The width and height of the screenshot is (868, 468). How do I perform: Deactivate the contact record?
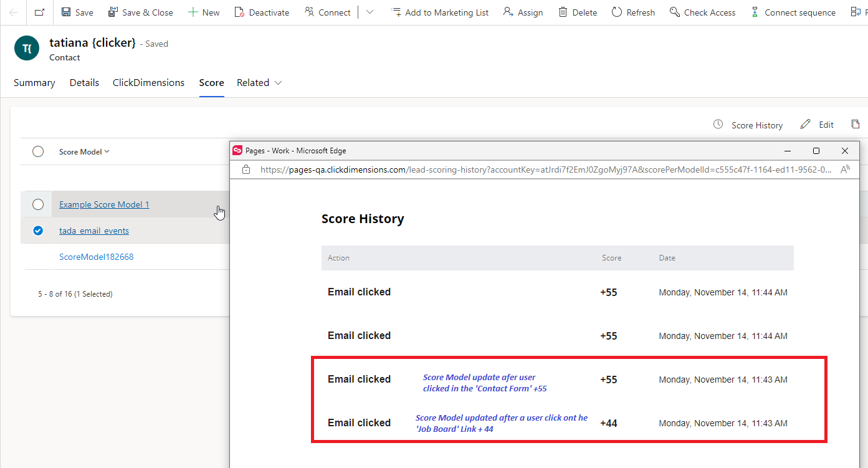click(x=262, y=12)
